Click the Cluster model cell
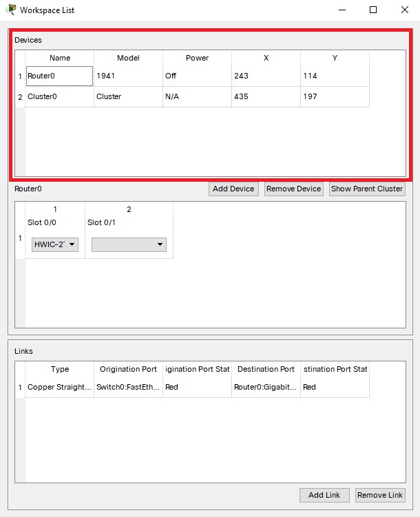Screen dimensions: 420x517 pos(128,96)
